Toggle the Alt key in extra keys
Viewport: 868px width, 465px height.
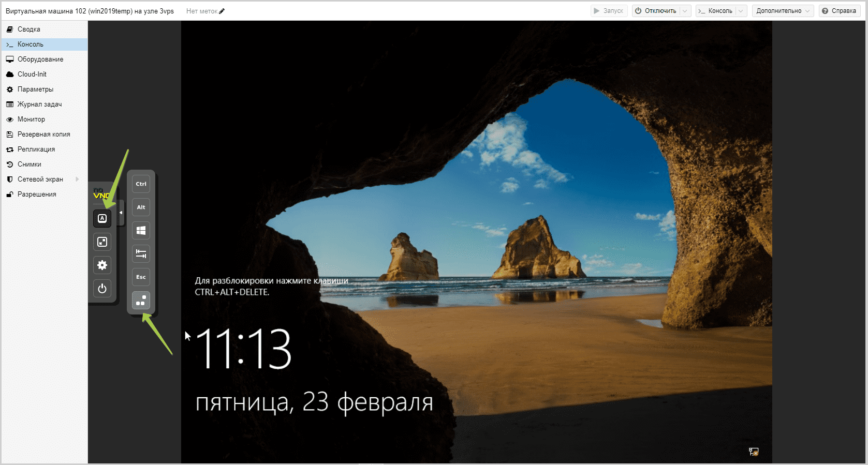(141, 207)
